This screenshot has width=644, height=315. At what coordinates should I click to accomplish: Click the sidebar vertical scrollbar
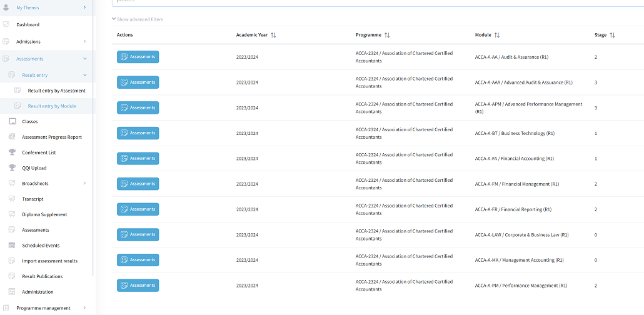coord(93,137)
